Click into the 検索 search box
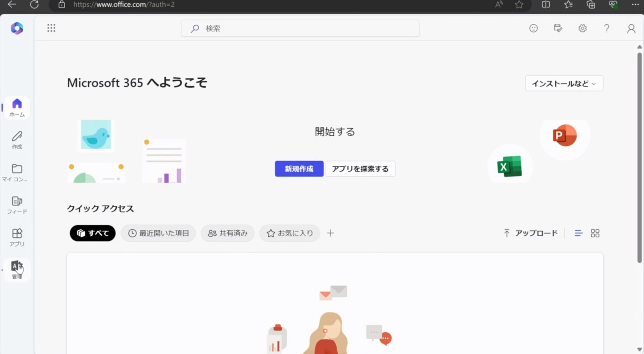This screenshot has width=644, height=354. click(300, 28)
